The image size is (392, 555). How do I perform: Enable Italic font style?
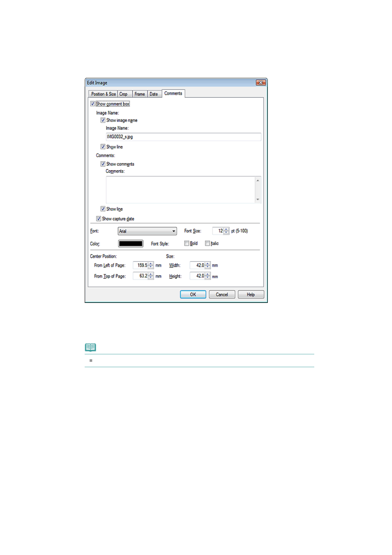click(x=207, y=243)
